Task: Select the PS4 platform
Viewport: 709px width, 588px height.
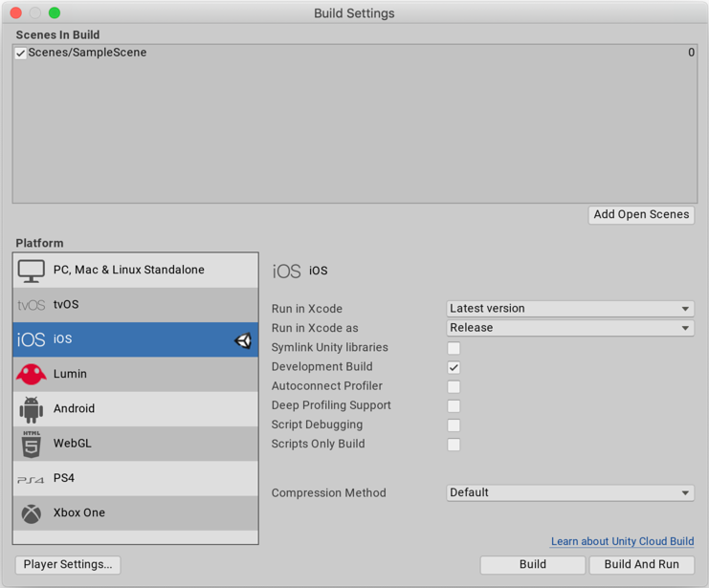Action: point(136,479)
